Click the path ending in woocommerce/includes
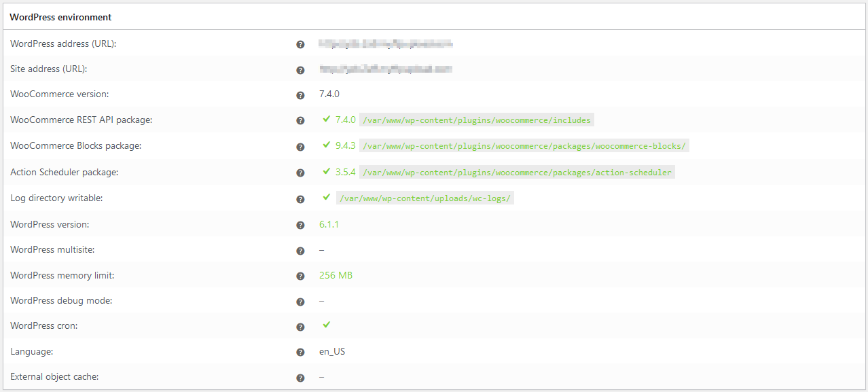The width and height of the screenshot is (868, 392). pyautogui.click(x=477, y=120)
